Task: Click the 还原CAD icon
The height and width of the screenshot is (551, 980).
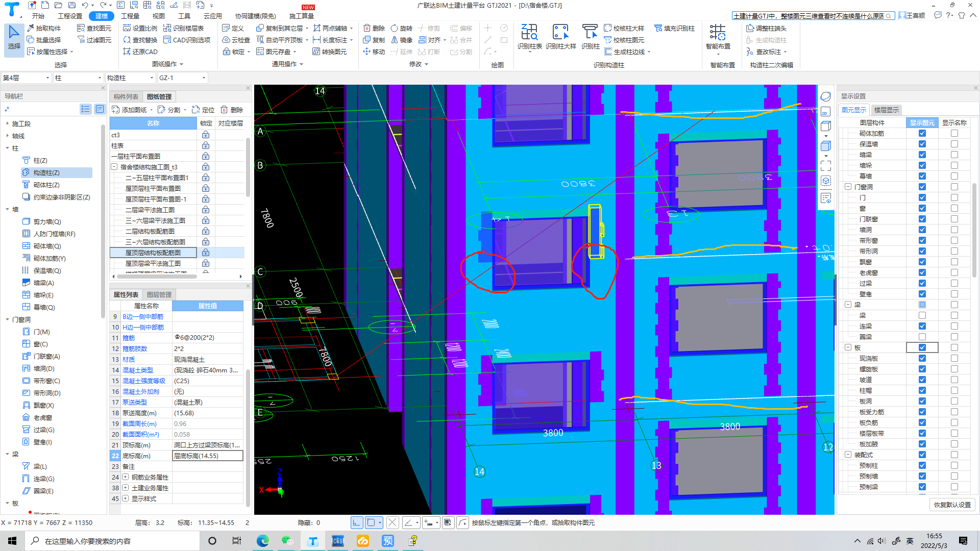Action: click(x=127, y=52)
